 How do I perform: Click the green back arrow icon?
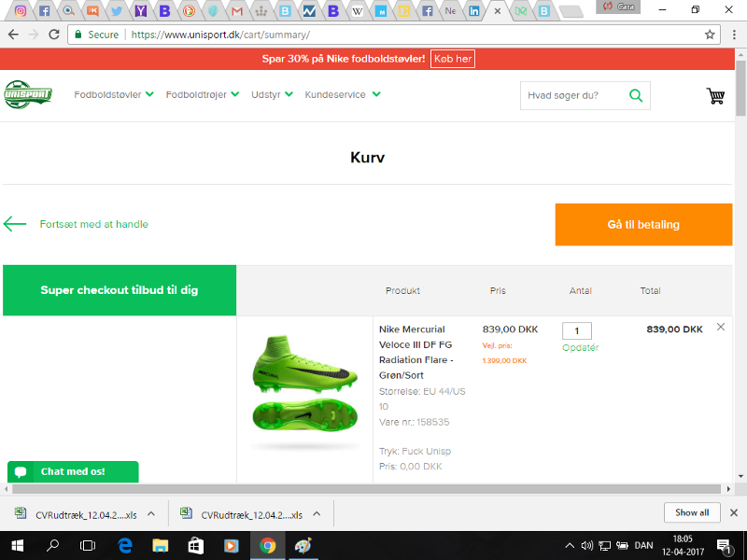15,224
